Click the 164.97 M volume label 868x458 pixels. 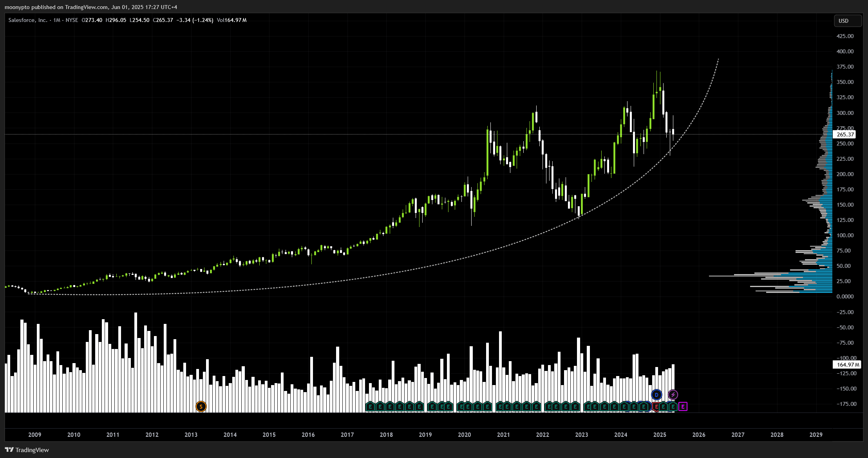click(848, 365)
